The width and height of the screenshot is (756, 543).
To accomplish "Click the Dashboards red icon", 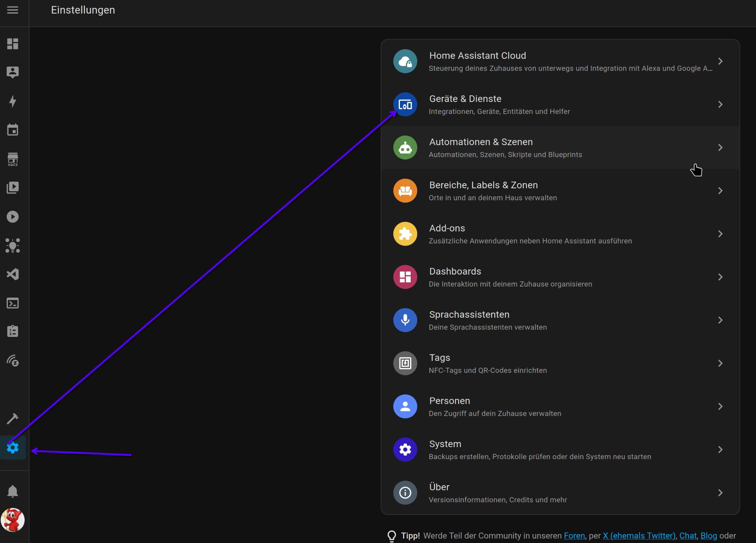I will click(x=405, y=277).
